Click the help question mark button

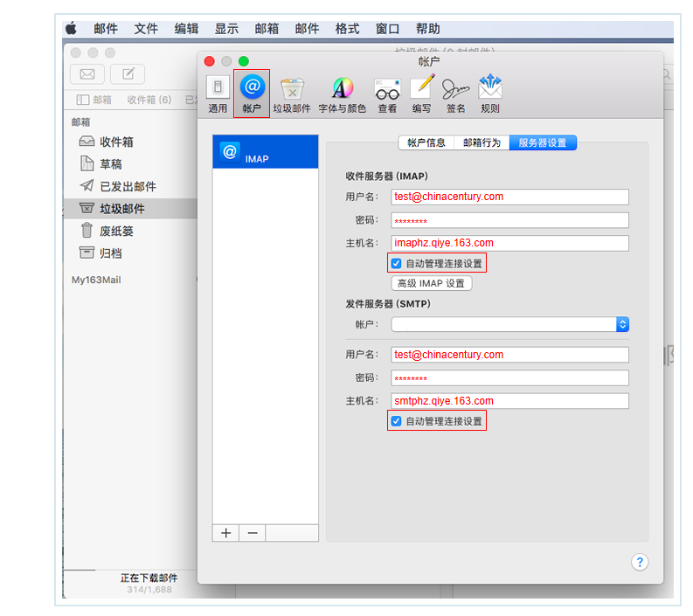(x=640, y=562)
